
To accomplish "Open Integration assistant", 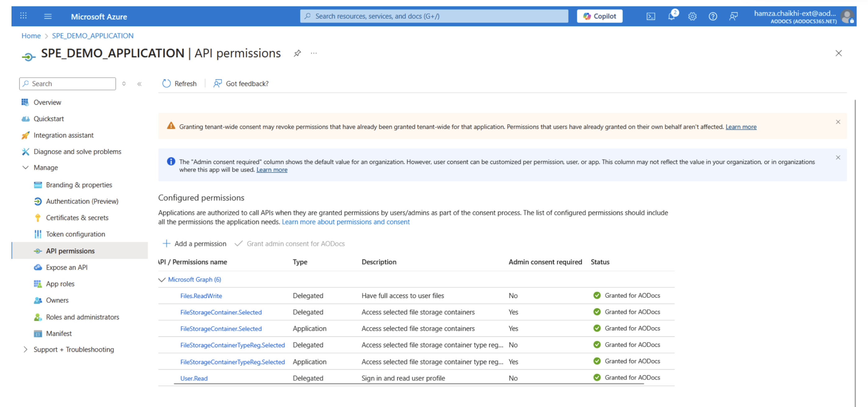I will click(63, 135).
